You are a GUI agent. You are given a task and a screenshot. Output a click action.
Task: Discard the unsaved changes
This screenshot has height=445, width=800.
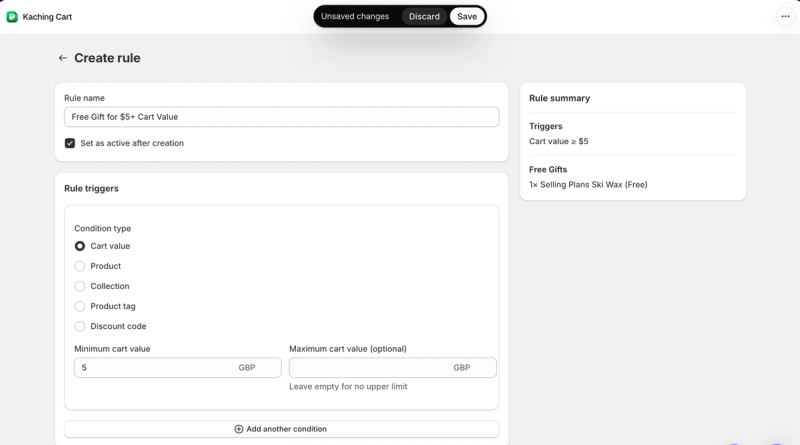[424, 16]
